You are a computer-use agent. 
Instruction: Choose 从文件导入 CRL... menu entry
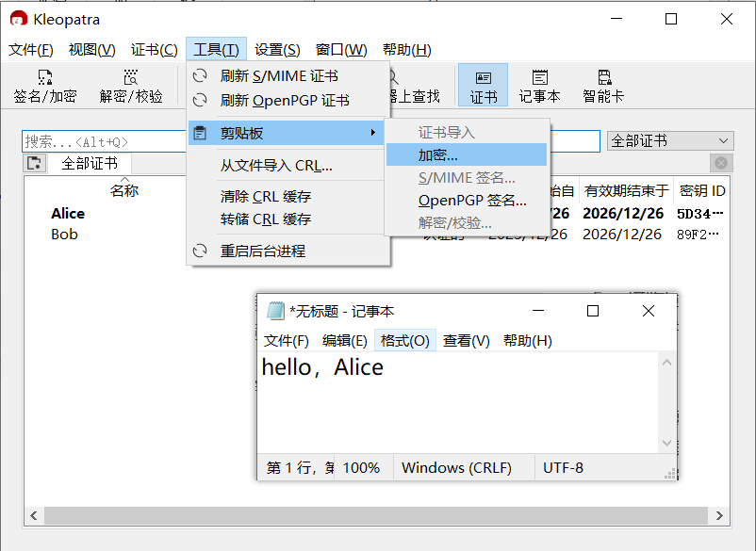288,166
